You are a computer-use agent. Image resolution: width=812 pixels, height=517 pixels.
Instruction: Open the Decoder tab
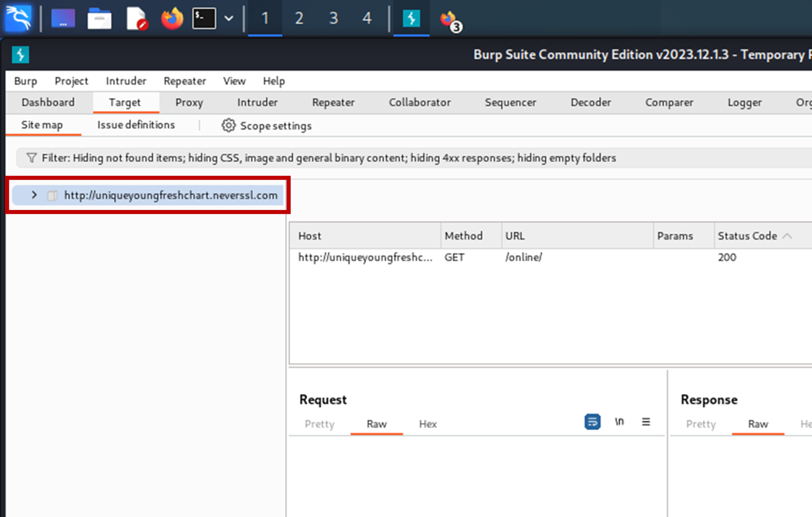click(591, 102)
